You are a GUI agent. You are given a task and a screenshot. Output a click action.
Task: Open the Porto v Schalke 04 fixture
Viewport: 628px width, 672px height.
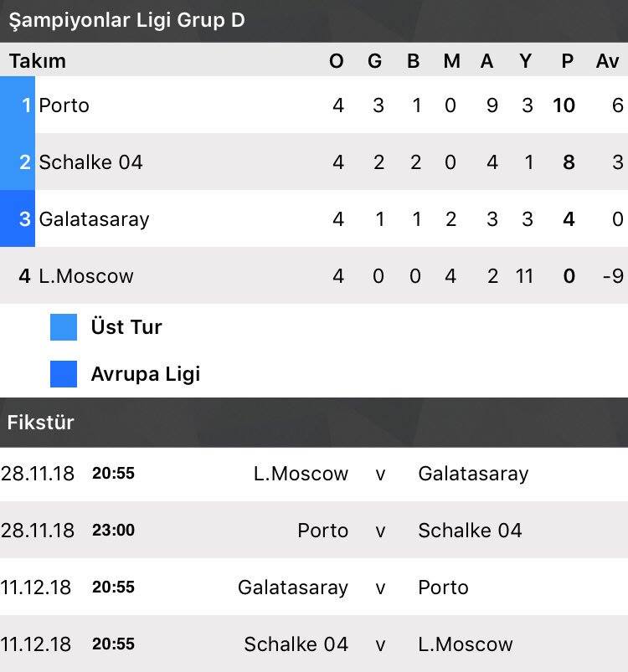pyautogui.click(x=314, y=530)
